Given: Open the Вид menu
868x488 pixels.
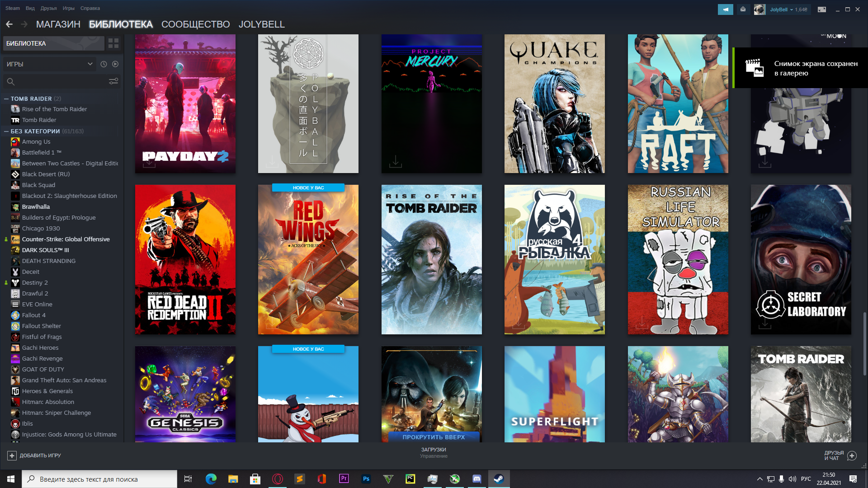Looking at the screenshot, I should (30, 8).
